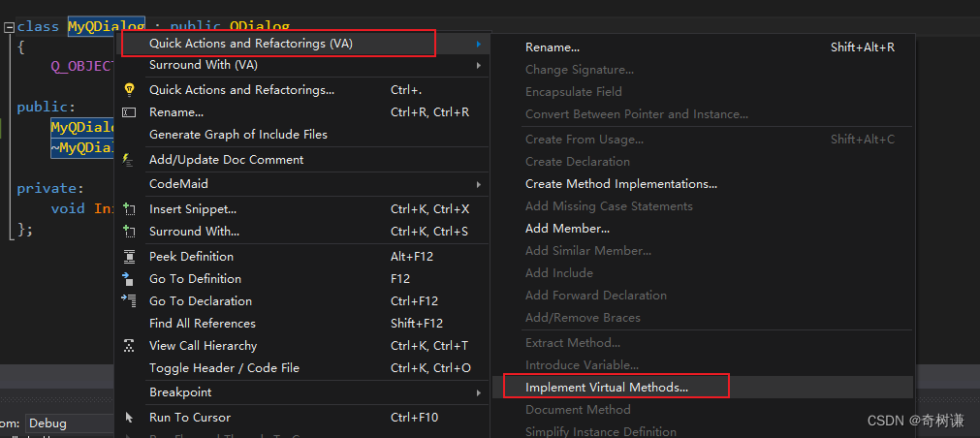Open the Debug configuration dropdown
The image size is (980, 438).
(70, 423)
